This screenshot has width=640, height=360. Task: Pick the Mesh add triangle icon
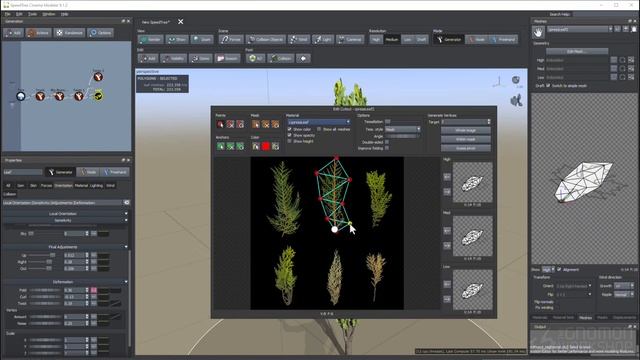point(256,124)
